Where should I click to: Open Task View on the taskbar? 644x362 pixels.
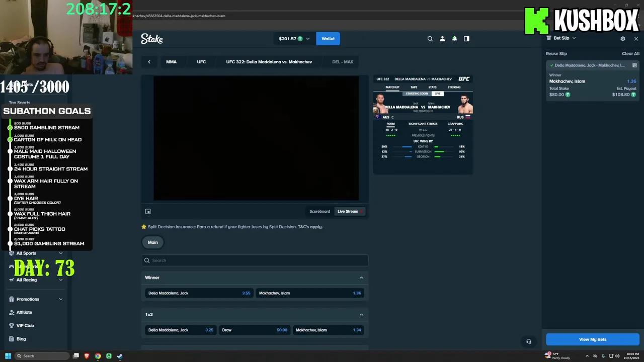(76, 356)
